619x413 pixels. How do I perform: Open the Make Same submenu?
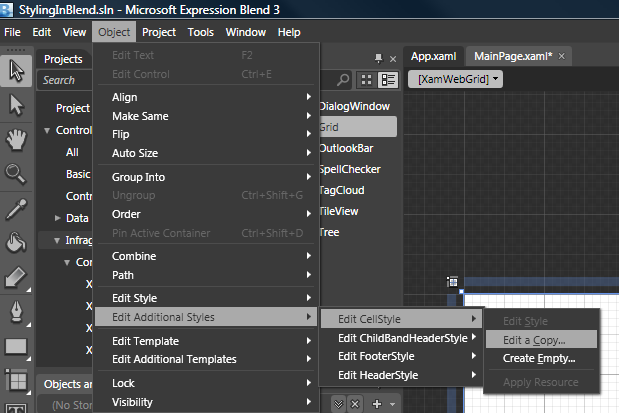point(206,116)
